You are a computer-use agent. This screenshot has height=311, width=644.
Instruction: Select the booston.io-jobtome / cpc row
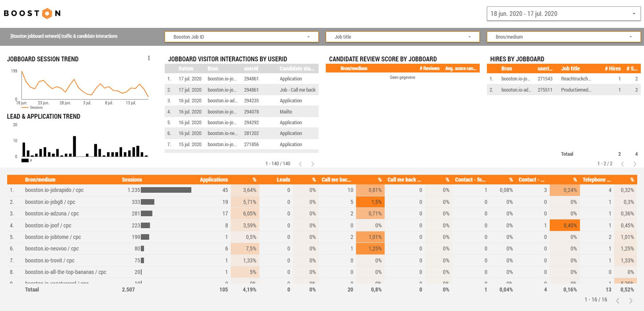[x=322, y=237]
